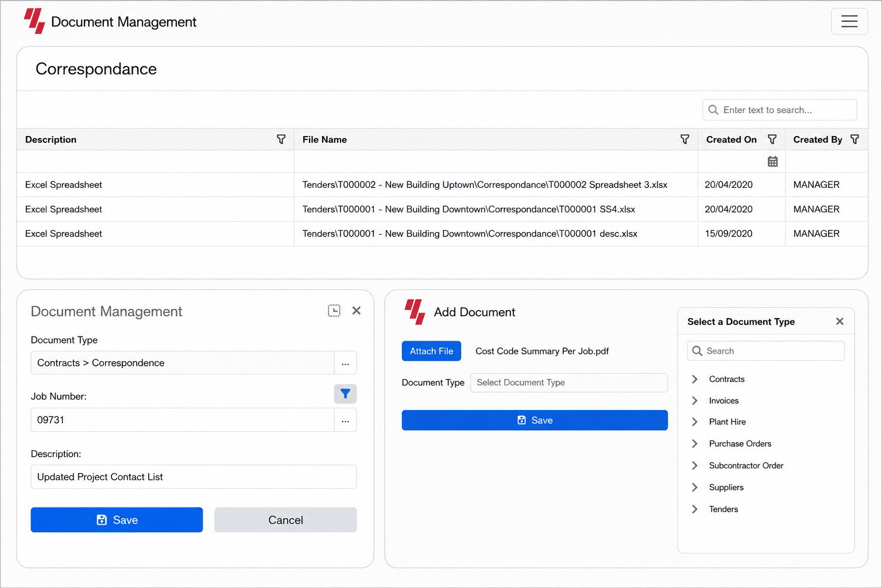
Task: Open the Created On calendar picker
Action: [772, 161]
